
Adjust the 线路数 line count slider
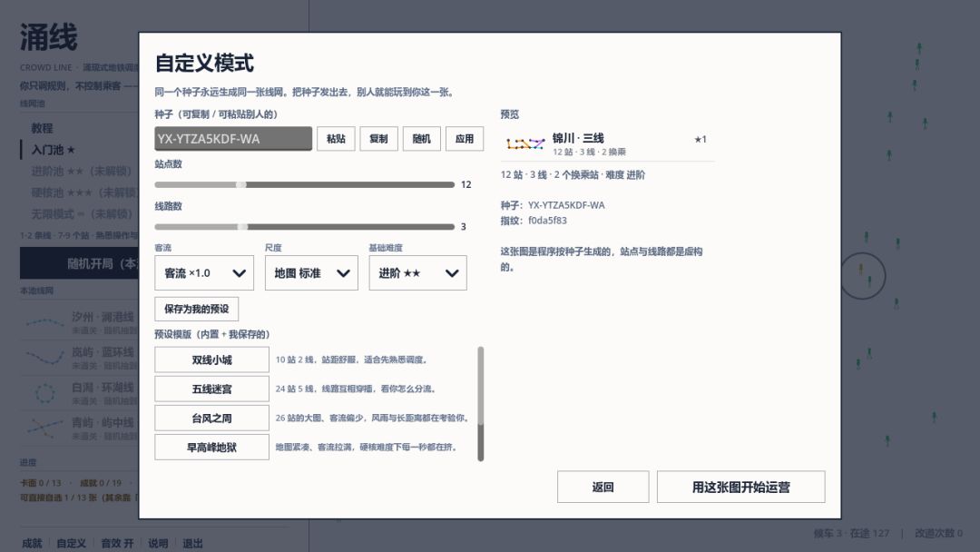coord(304,226)
